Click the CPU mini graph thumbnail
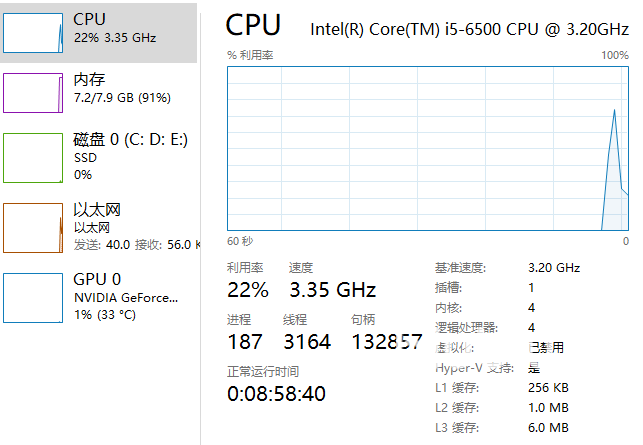The image size is (643, 445). [x=33, y=32]
